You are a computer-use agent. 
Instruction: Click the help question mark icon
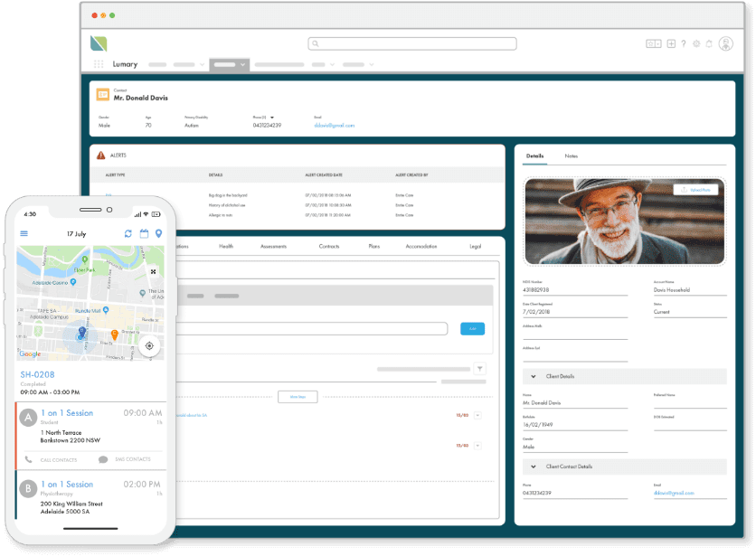(684, 43)
